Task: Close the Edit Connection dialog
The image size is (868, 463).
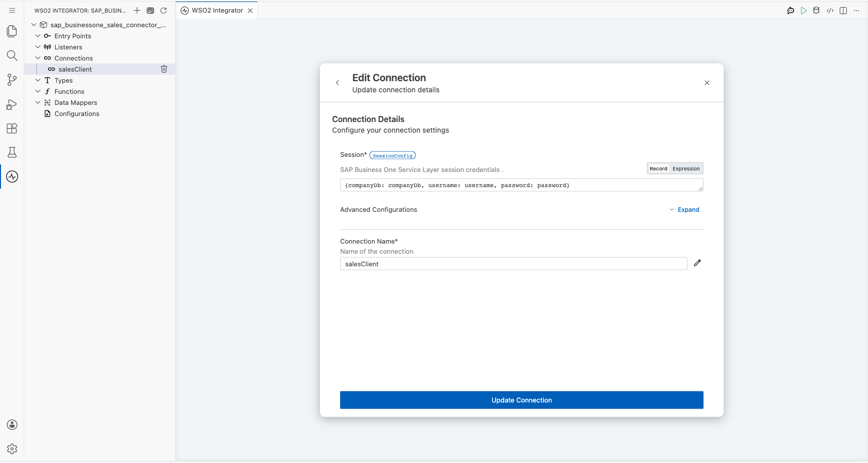Action: [x=707, y=83]
